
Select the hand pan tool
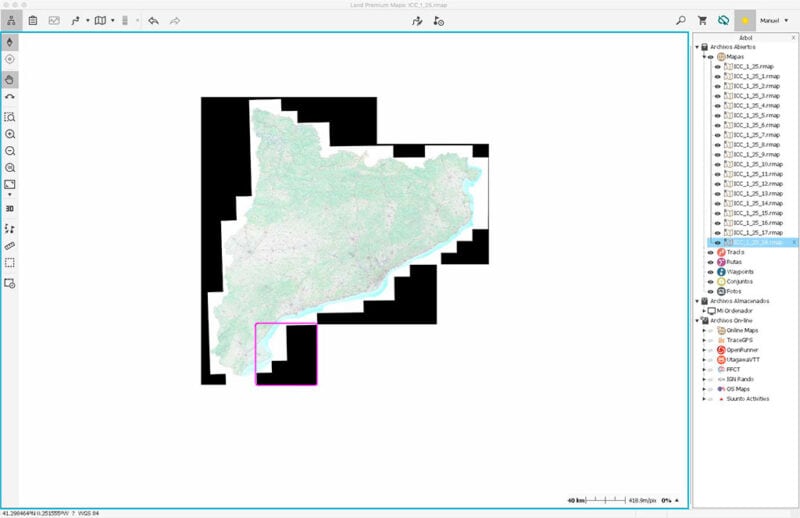pos(10,80)
